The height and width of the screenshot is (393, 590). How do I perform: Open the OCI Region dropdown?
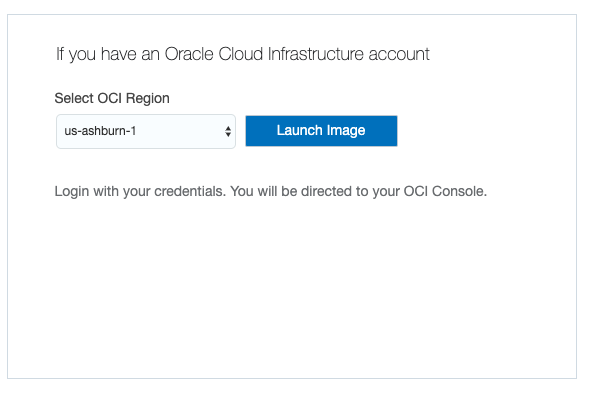pyautogui.click(x=146, y=131)
